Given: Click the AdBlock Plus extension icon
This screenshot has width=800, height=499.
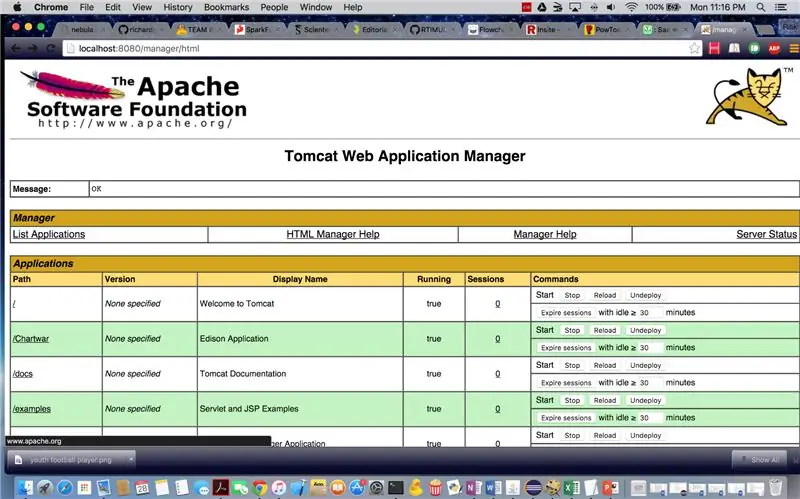Looking at the screenshot, I should point(774,48).
